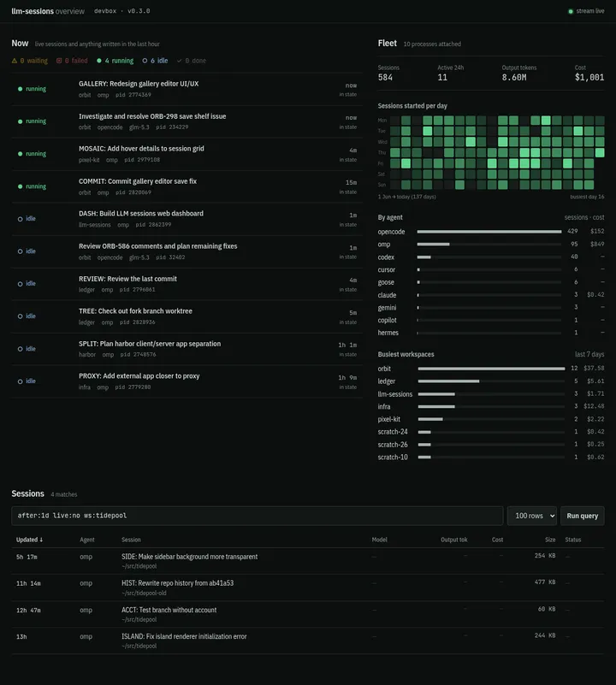The image size is (616, 685).
Task: Open SPLIT: Plan harbor client/server app separation
Action: pyautogui.click(x=187, y=349)
